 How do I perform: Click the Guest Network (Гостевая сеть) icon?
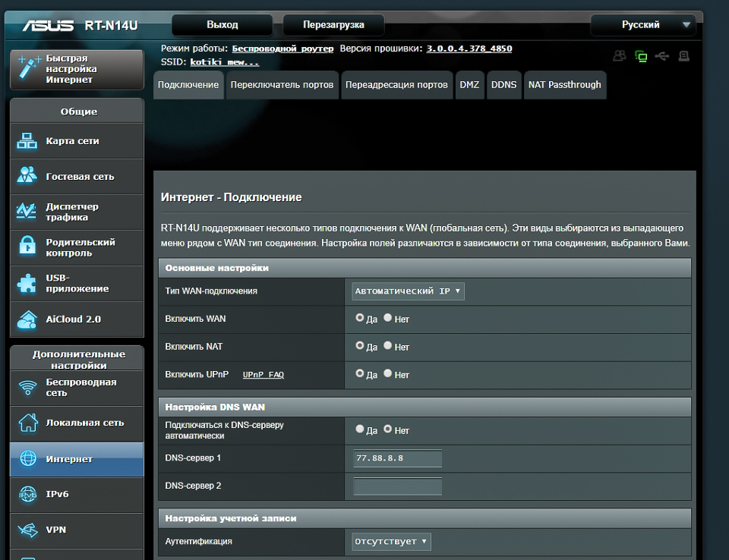point(27,176)
